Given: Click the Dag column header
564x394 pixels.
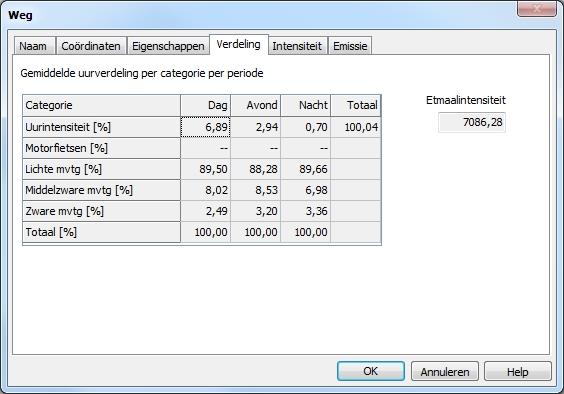Looking at the screenshot, I should point(206,105).
